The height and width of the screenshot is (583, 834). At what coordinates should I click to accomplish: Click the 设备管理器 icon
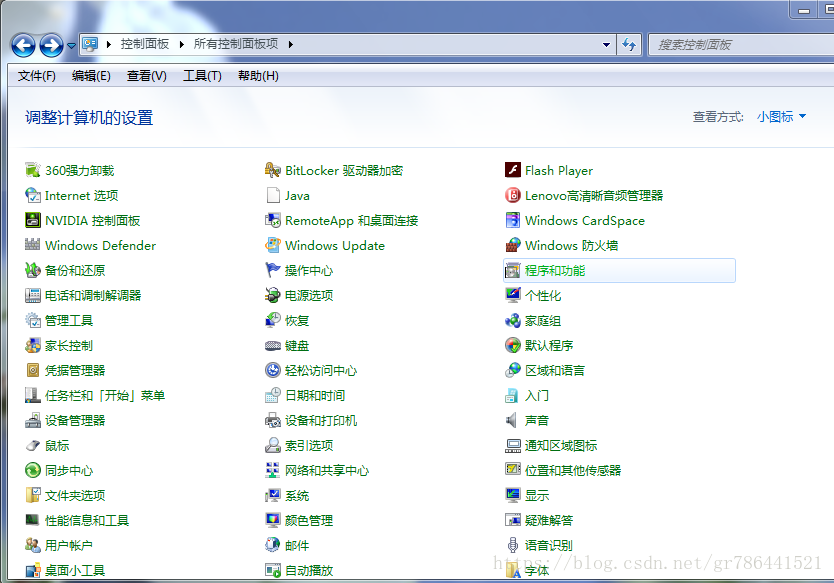click(x=33, y=420)
